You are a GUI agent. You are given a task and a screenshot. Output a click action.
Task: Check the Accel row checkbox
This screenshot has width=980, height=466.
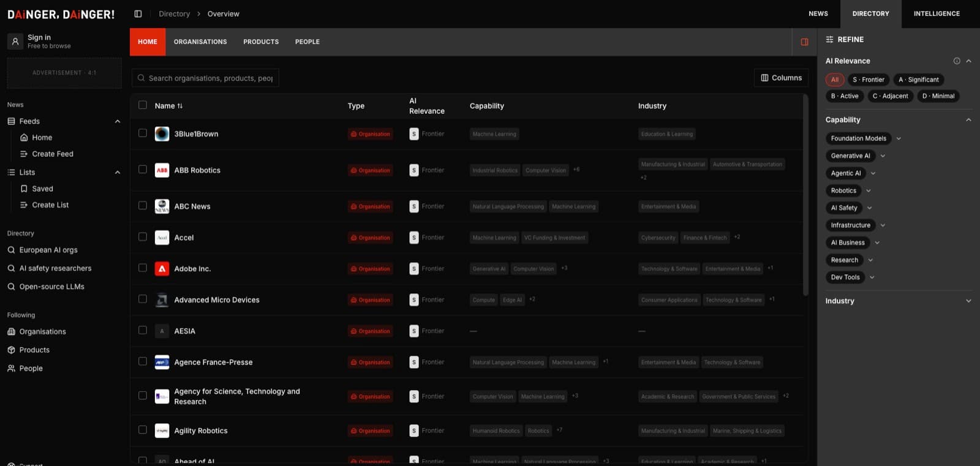(143, 236)
